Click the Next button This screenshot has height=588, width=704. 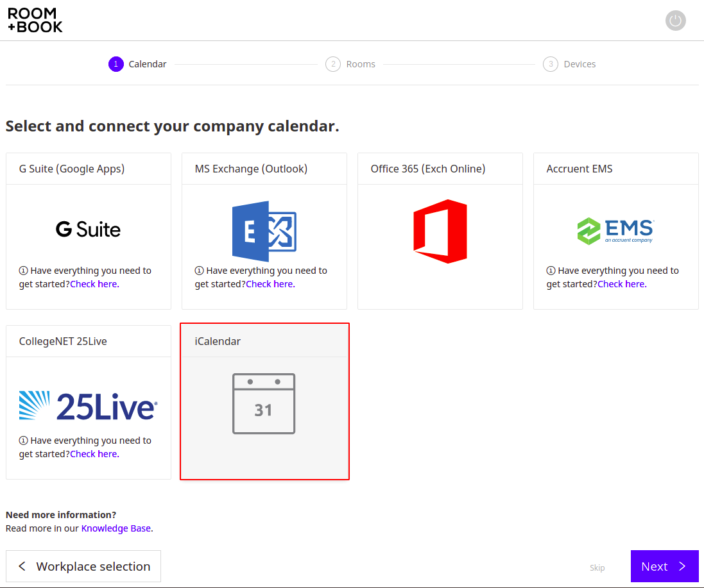(x=664, y=566)
